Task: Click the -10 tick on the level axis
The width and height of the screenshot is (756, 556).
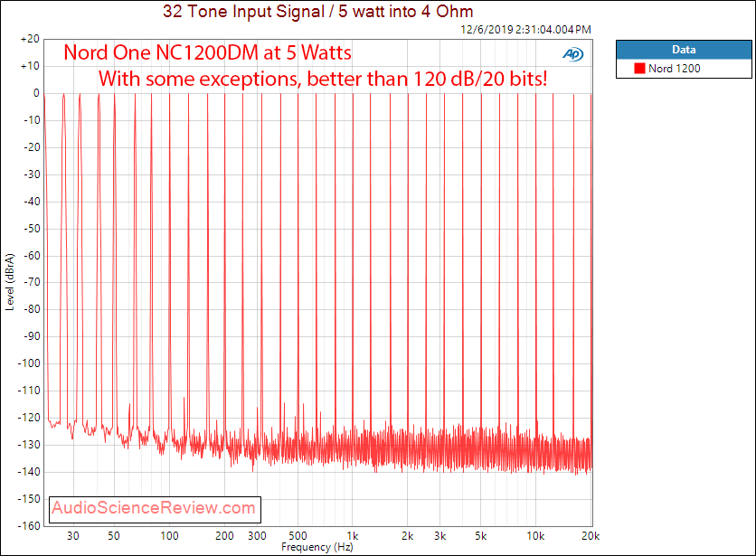Action: tap(32, 120)
